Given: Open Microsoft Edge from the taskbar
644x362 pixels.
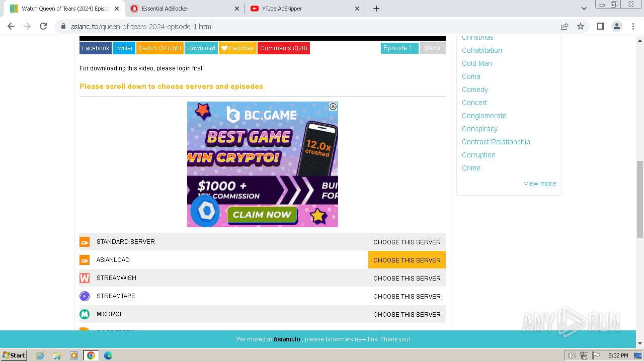Looking at the screenshot, I should [108, 355].
